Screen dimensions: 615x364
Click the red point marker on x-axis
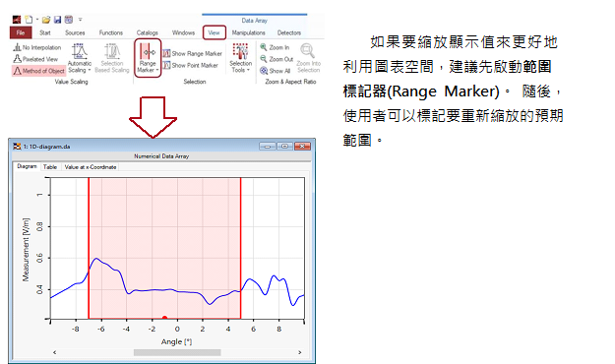pos(164,318)
